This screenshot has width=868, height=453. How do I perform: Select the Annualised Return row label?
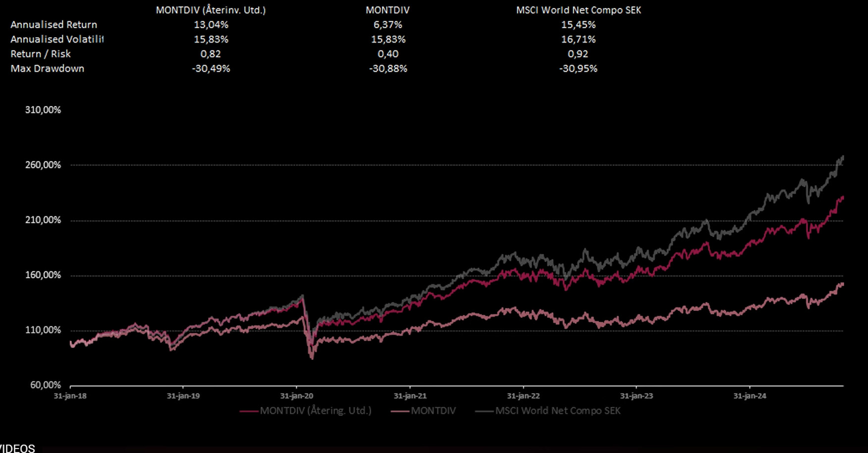[x=54, y=25]
